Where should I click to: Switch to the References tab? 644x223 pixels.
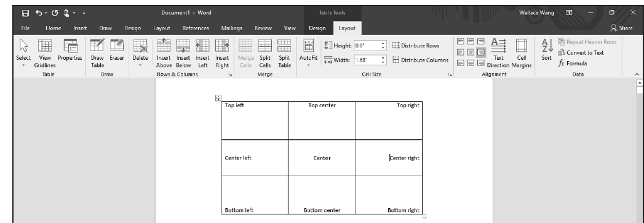click(196, 28)
